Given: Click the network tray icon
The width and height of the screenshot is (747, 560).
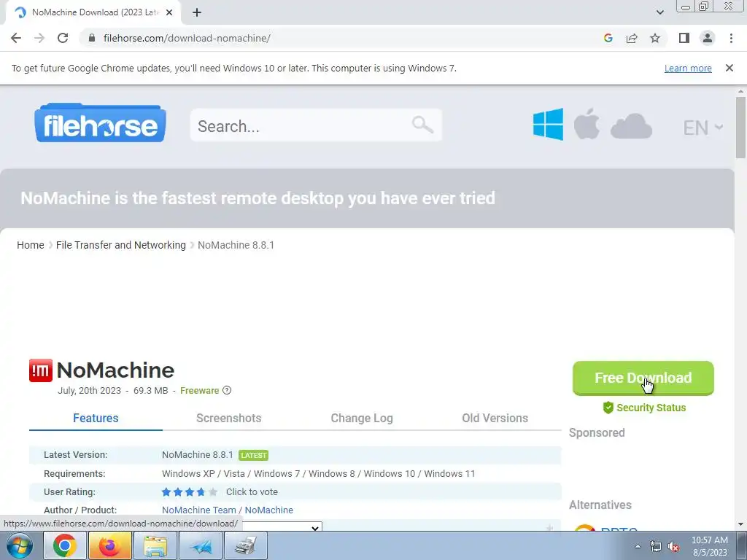Looking at the screenshot, I should 656,546.
